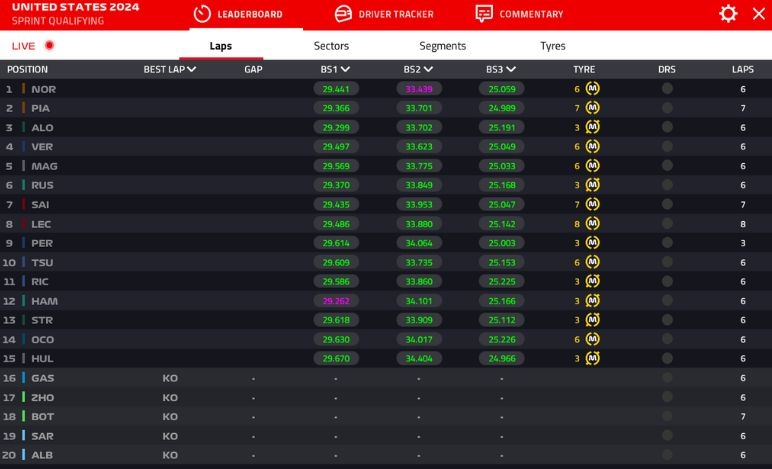This screenshot has width=772, height=469.
Task: Expand the BS1 column dropdown
Action: point(346,70)
